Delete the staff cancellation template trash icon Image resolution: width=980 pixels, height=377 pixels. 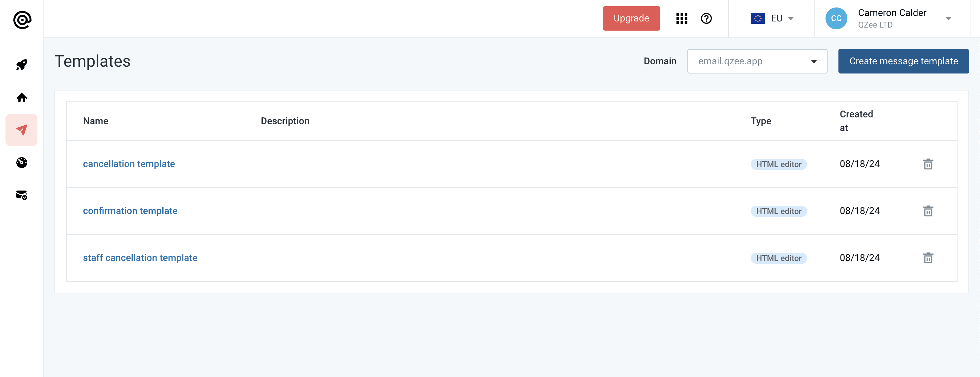(x=928, y=258)
